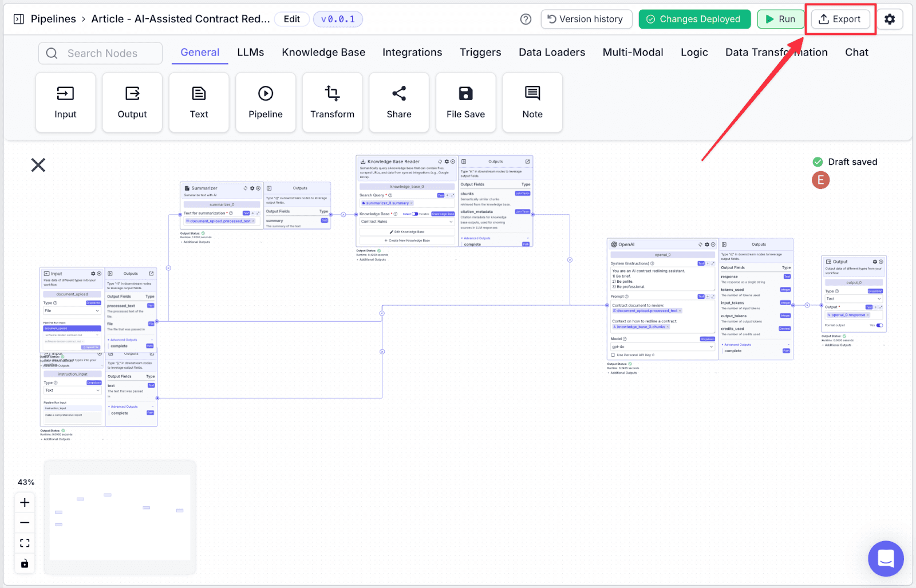The height and width of the screenshot is (588, 916).
Task: Open Summarizer node settings gear
Action: pyautogui.click(x=252, y=188)
